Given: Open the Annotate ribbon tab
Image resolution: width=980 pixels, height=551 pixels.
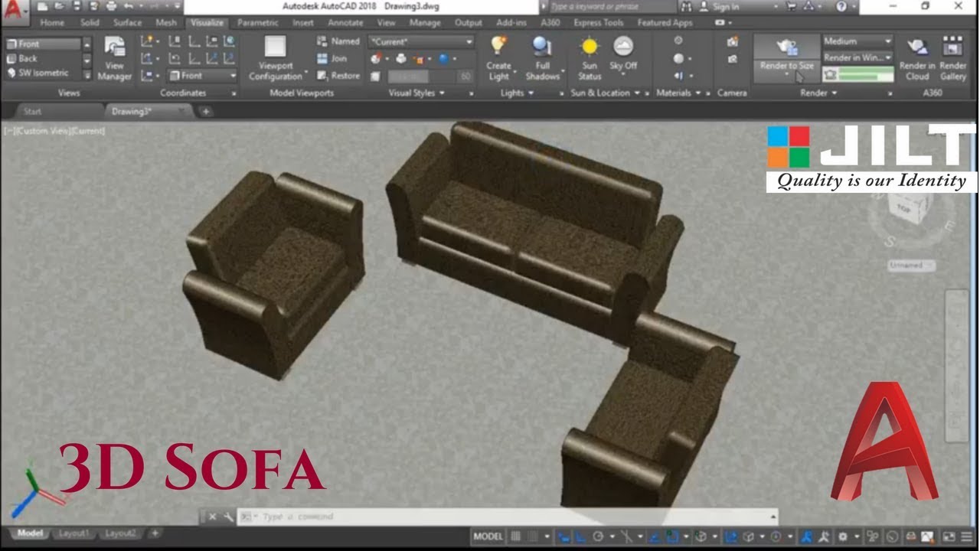Looking at the screenshot, I should tap(345, 23).
